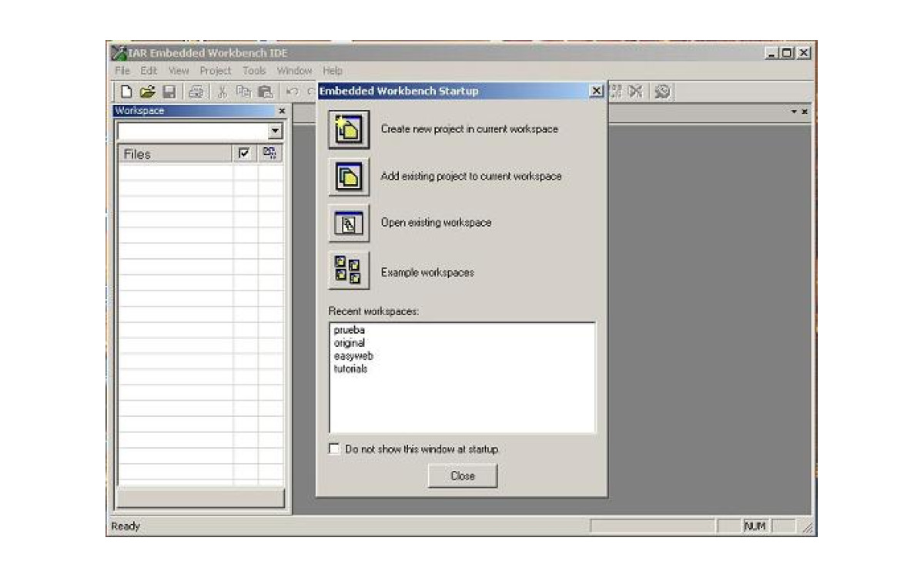Click 'Add existing project to current workspace' text
Image resolution: width=924 pixels, height=578 pixels.
471,176
